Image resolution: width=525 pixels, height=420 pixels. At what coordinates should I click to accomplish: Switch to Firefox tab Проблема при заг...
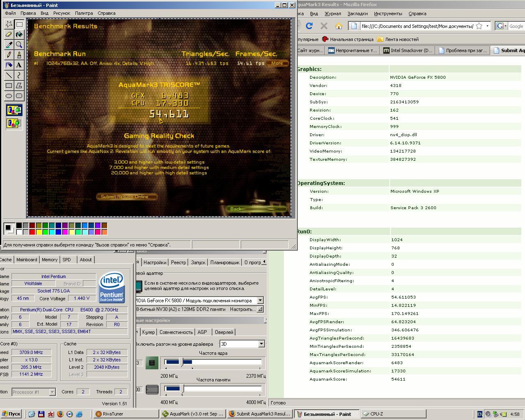(x=463, y=50)
